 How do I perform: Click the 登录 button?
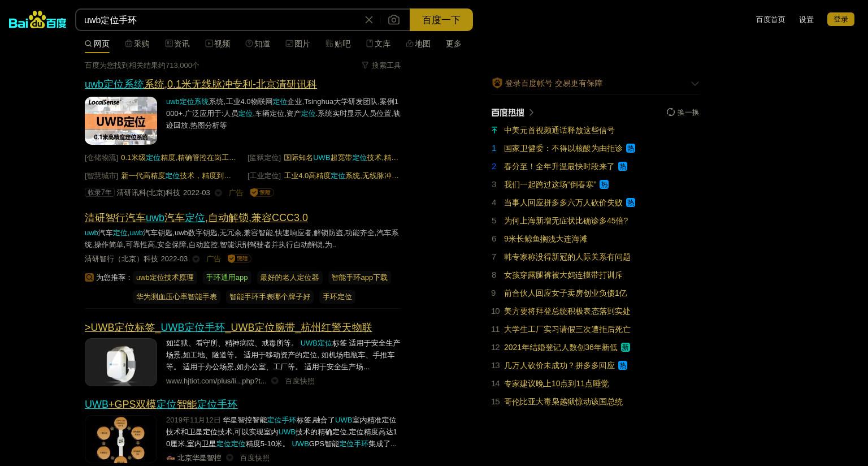pyautogui.click(x=841, y=19)
